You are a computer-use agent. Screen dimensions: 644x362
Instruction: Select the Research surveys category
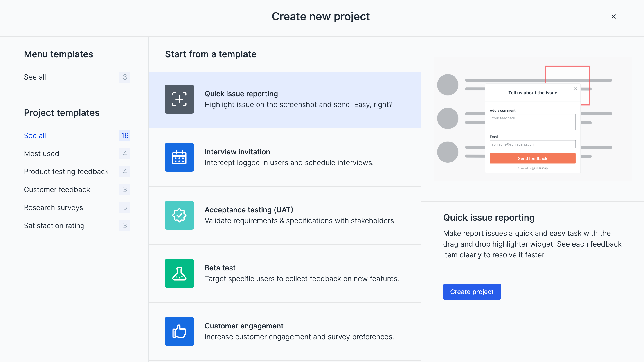(x=53, y=207)
